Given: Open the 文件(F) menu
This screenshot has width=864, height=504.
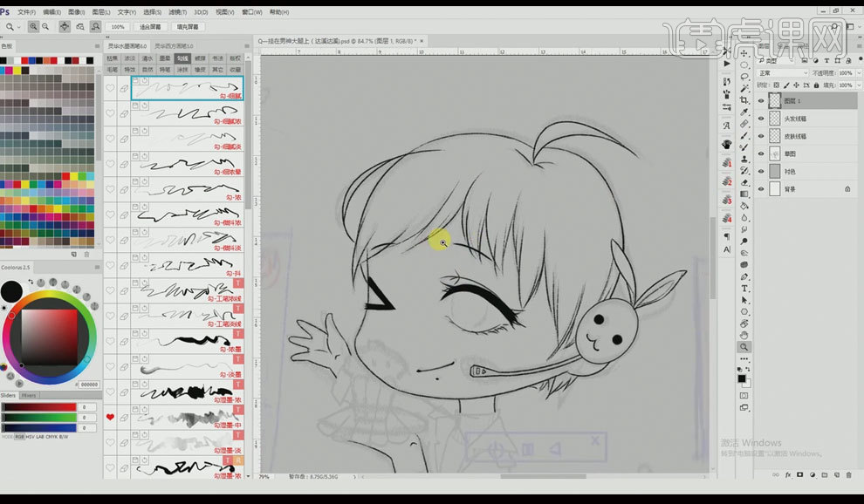Looking at the screenshot, I should [x=26, y=11].
